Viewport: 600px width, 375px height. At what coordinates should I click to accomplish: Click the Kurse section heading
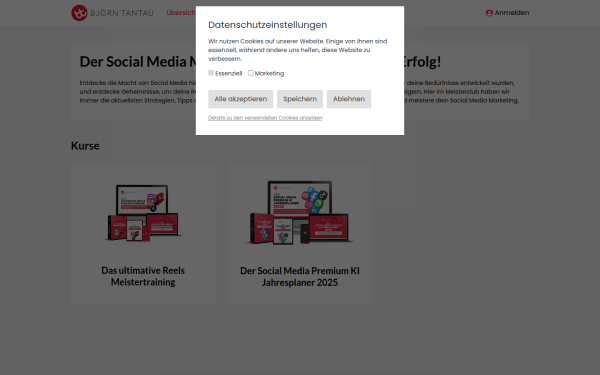(x=85, y=146)
